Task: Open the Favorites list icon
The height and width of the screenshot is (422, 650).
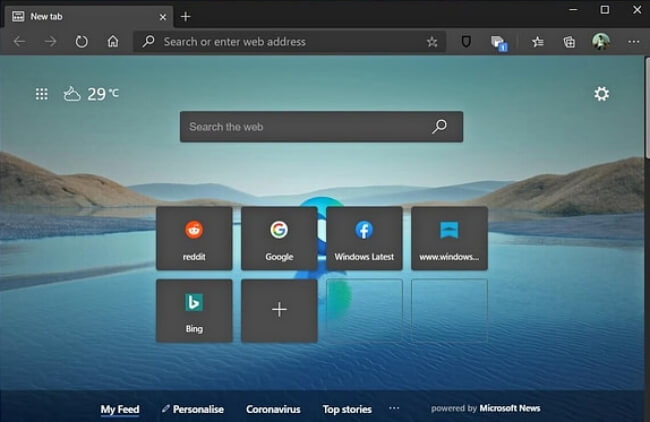Action: point(538,41)
